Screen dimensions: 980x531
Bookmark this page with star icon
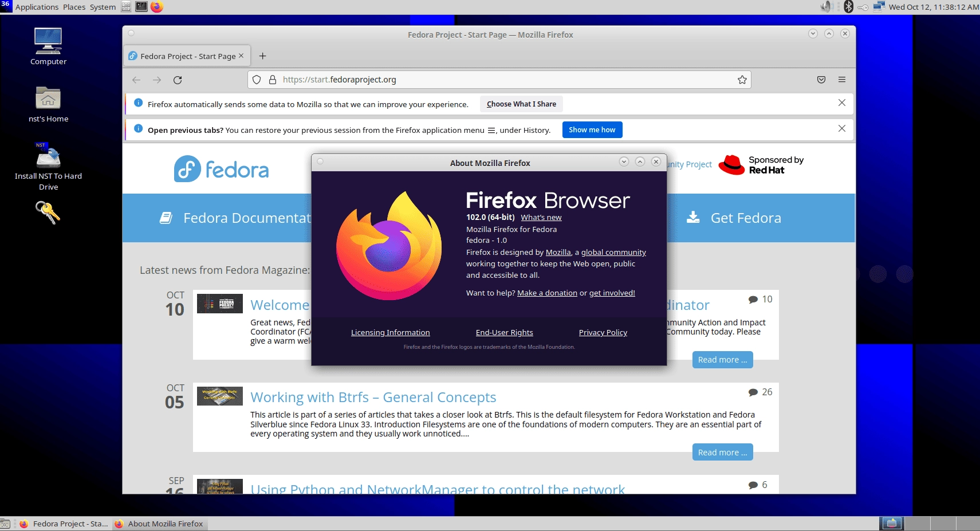click(742, 80)
